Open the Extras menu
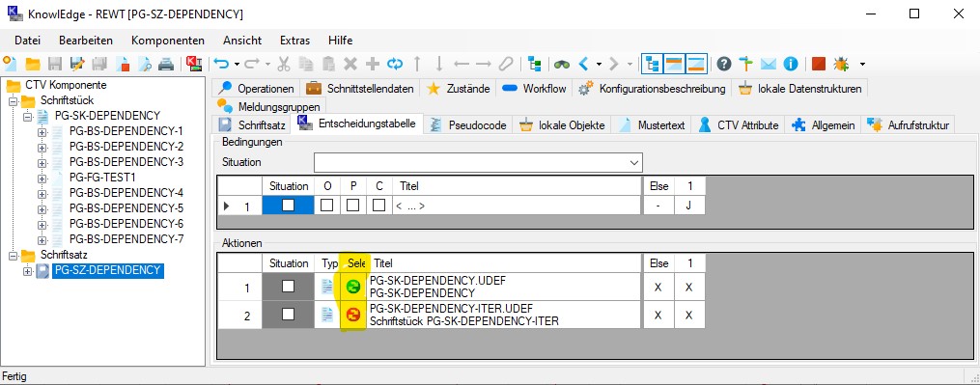 (295, 40)
